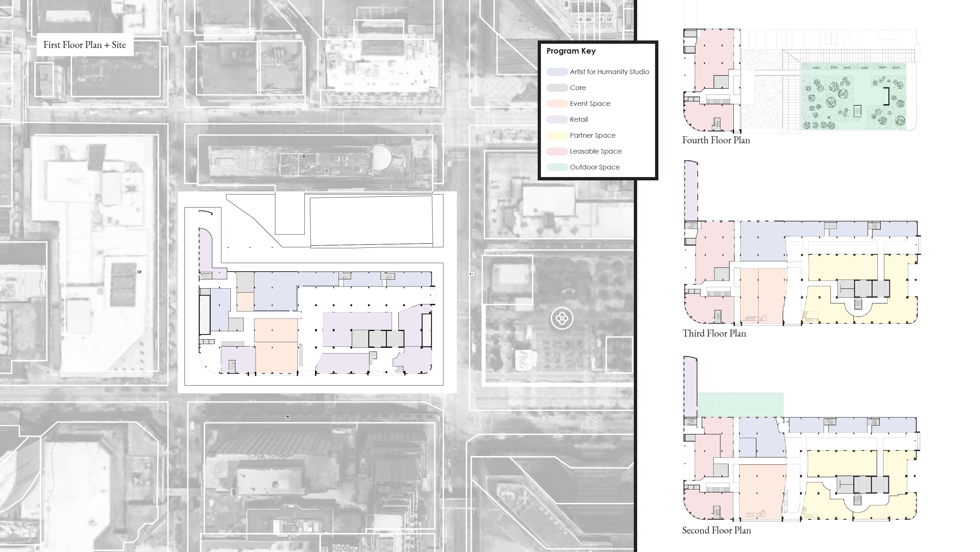Click the Third Floor Plan title
The width and height of the screenshot is (980, 552).
tap(714, 334)
